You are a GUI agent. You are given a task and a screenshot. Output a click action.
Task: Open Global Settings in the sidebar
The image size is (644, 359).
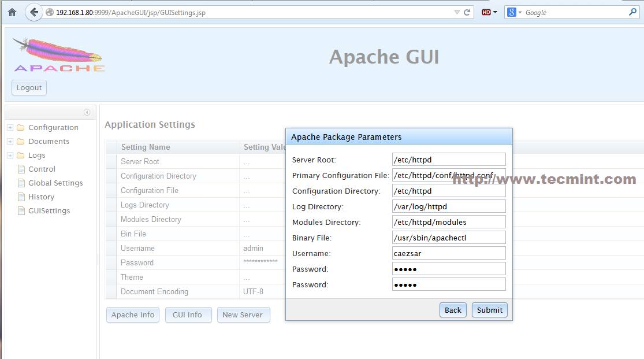coord(55,183)
